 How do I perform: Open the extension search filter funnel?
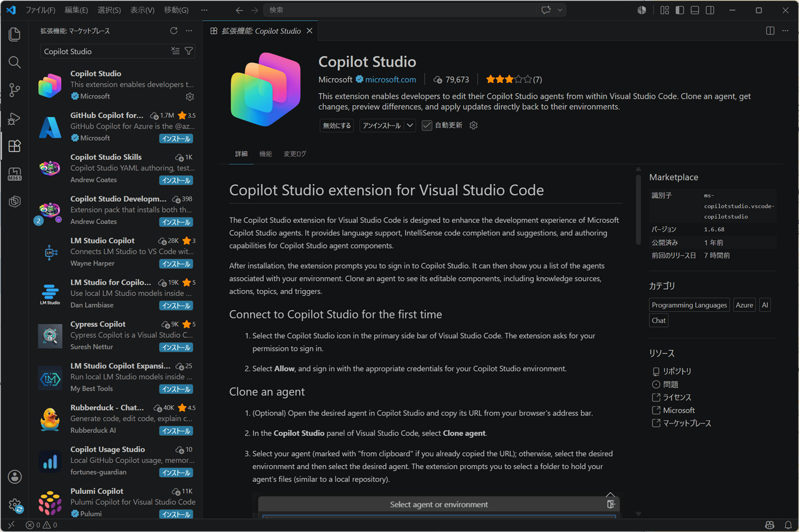[x=189, y=51]
